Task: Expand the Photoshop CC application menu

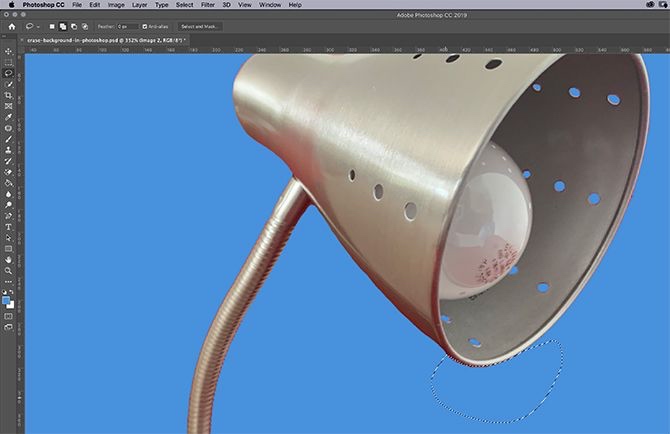Action: click(43, 5)
